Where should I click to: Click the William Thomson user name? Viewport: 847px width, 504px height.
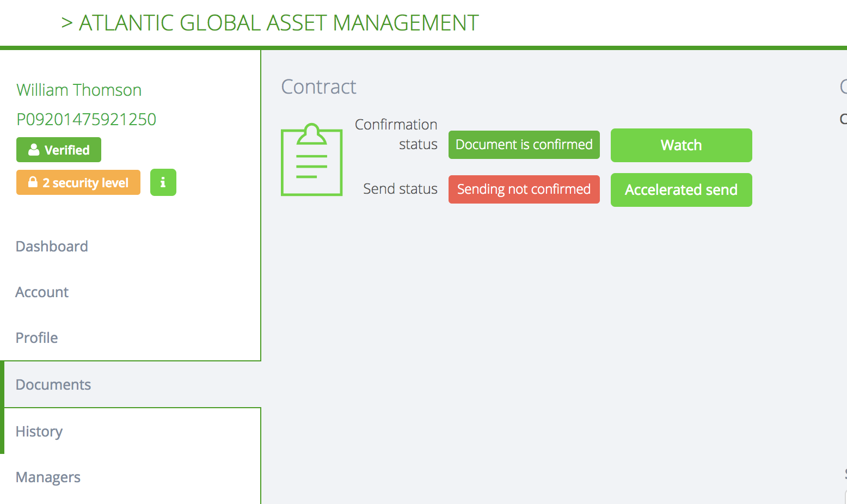(79, 90)
